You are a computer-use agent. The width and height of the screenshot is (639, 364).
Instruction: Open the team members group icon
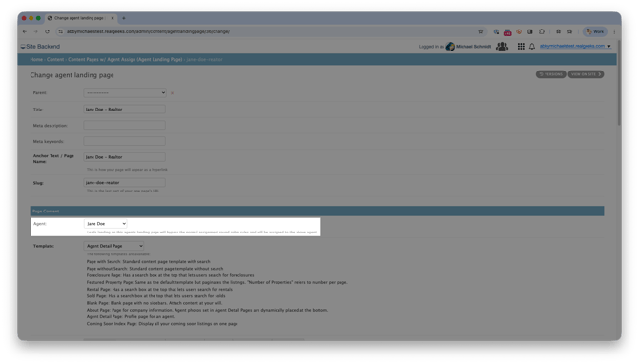pos(502,47)
